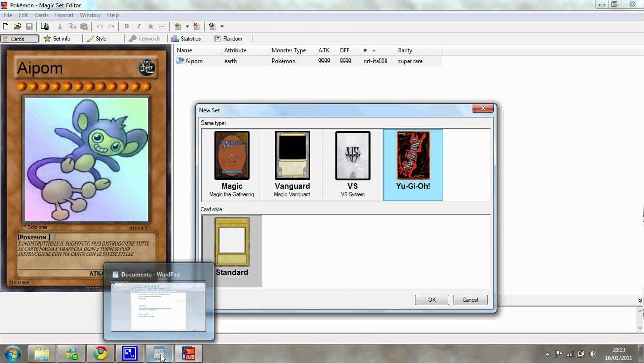644x363 pixels.
Task: Click the Save floppy disk icon
Action: coord(29,26)
